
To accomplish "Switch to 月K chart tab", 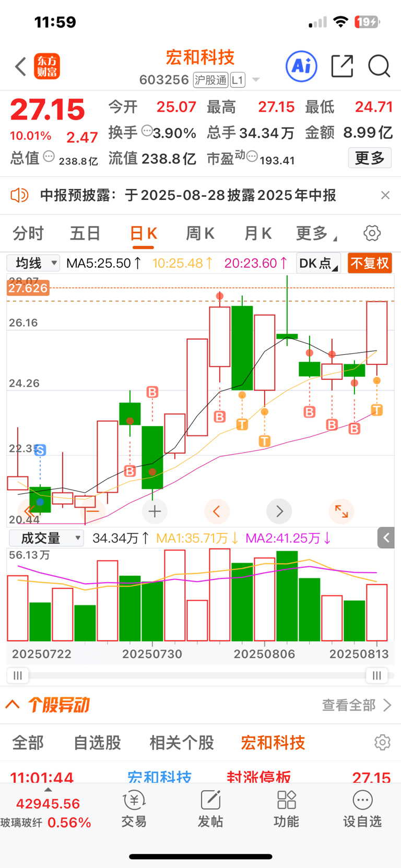I will pos(258,233).
